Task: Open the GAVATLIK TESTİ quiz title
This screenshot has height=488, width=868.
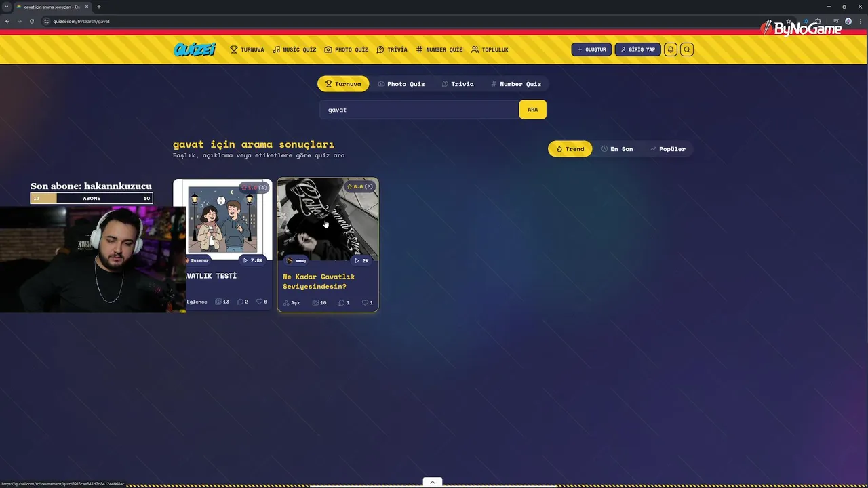Action: pyautogui.click(x=212, y=276)
